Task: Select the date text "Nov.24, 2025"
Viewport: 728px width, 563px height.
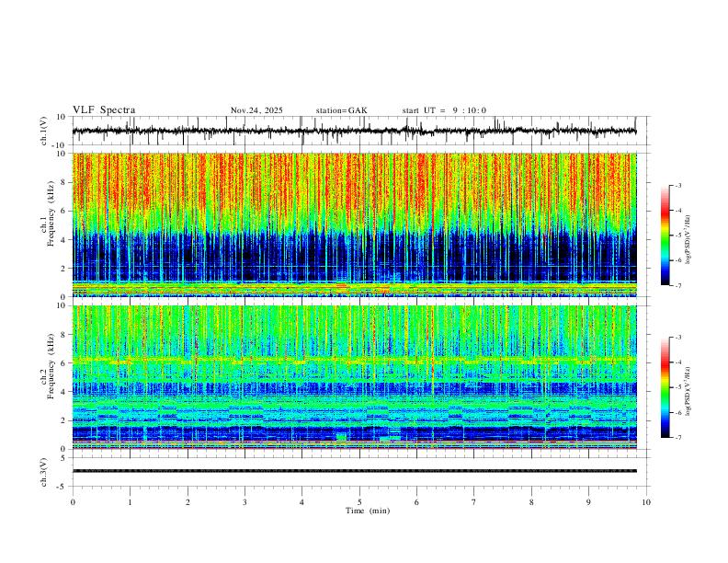Action: (256, 110)
